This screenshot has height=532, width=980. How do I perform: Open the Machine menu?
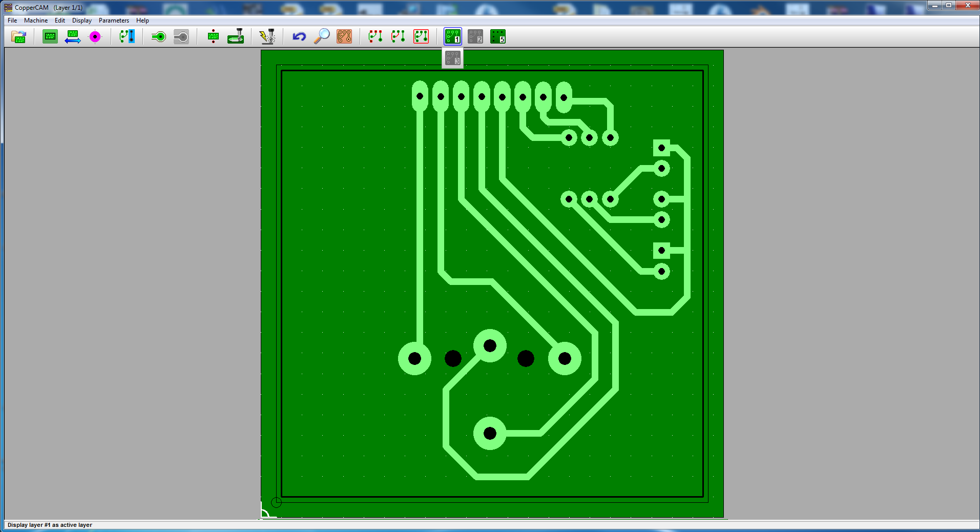point(36,21)
